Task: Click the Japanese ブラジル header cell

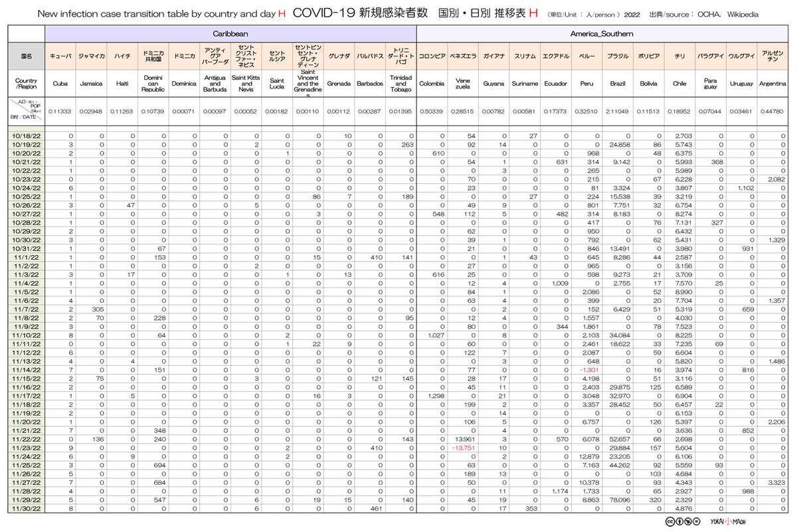Action: tap(617, 57)
